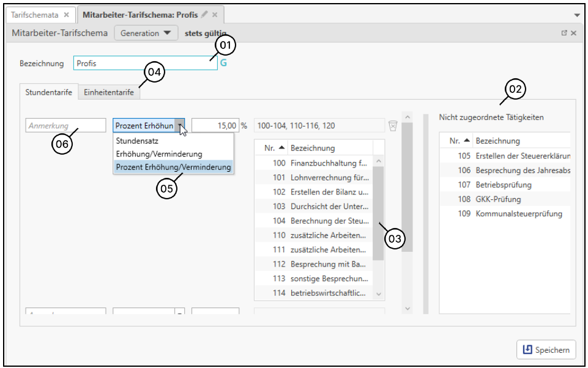Open the tab overflow arrow at top right
The height and width of the screenshot is (368, 588).
point(577,15)
